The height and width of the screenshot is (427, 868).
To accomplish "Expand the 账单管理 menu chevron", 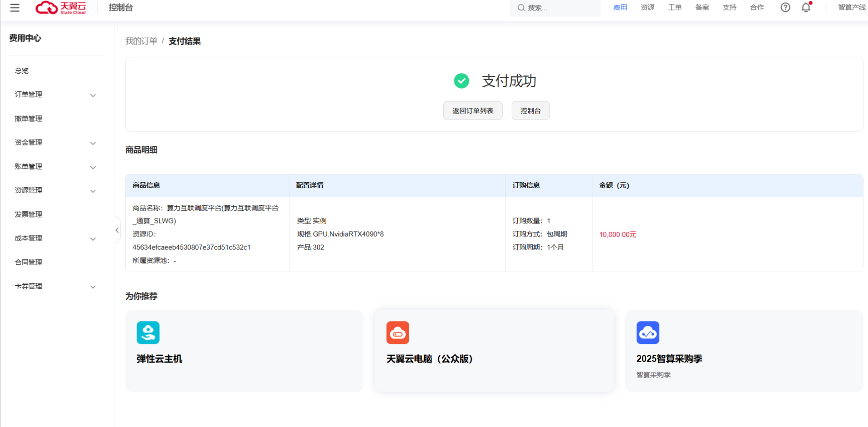I will 93,167.
